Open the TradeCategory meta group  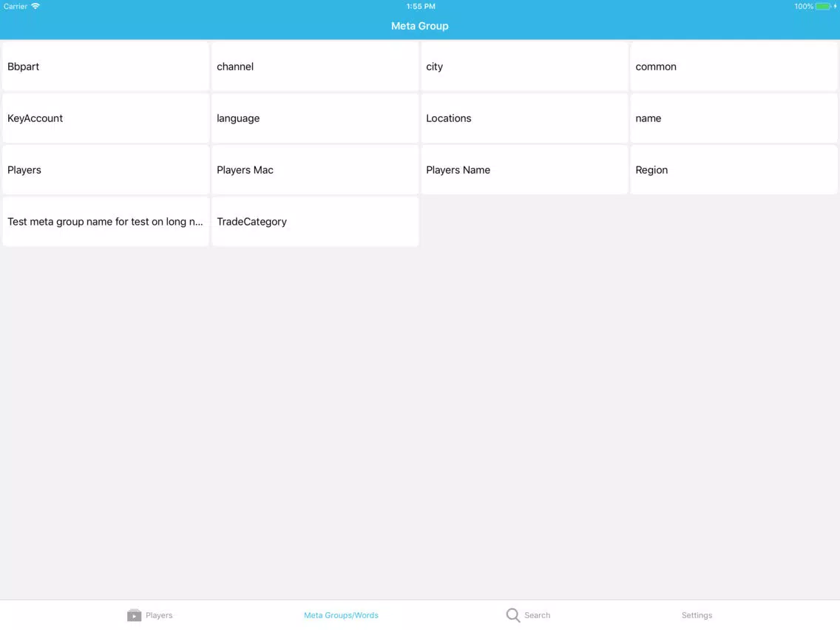(315, 222)
